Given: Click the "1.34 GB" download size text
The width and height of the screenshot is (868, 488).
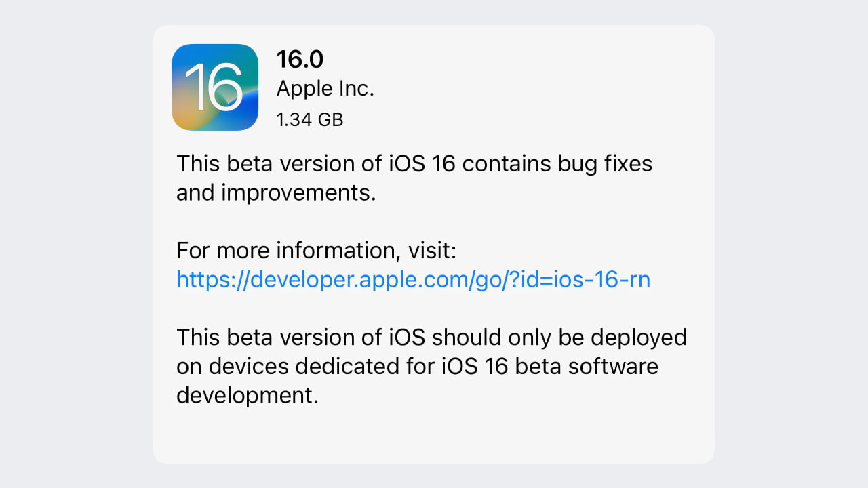Looking at the screenshot, I should pos(309,120).
